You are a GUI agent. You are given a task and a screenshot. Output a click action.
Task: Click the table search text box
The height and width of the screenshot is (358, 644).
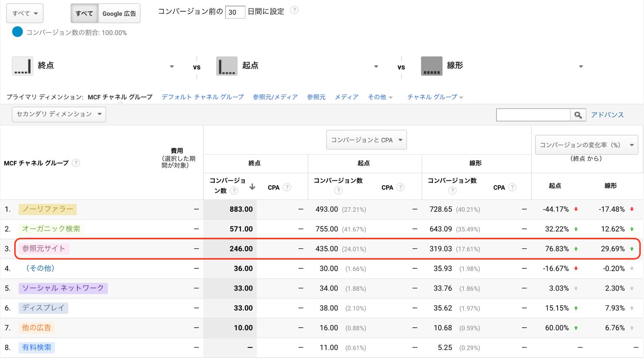(533, 115)
